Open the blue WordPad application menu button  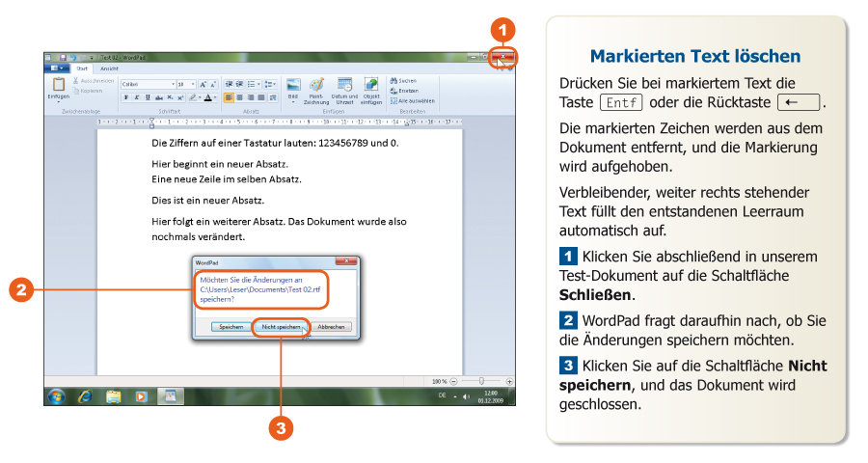point(57,68)
